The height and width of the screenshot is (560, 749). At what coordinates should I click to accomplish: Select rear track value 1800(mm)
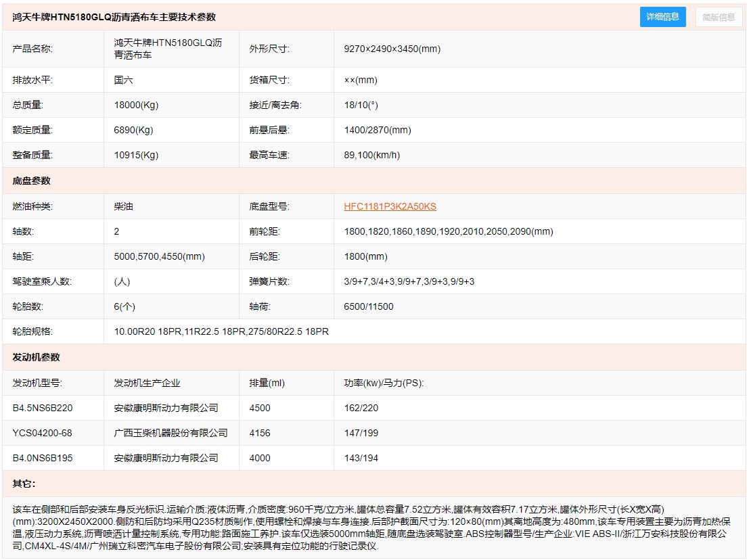coord(365,256)
